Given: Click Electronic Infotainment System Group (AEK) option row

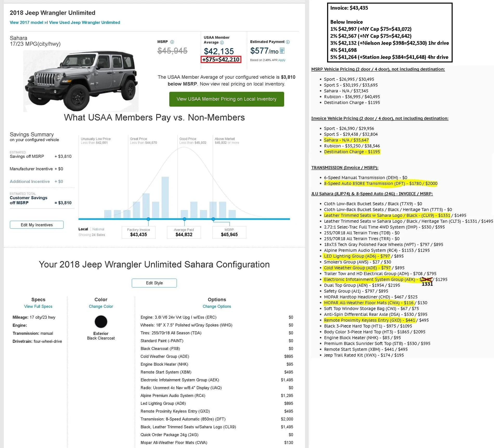Looking at the screenshot, I should pyautogui.click(x=217, y=380).
